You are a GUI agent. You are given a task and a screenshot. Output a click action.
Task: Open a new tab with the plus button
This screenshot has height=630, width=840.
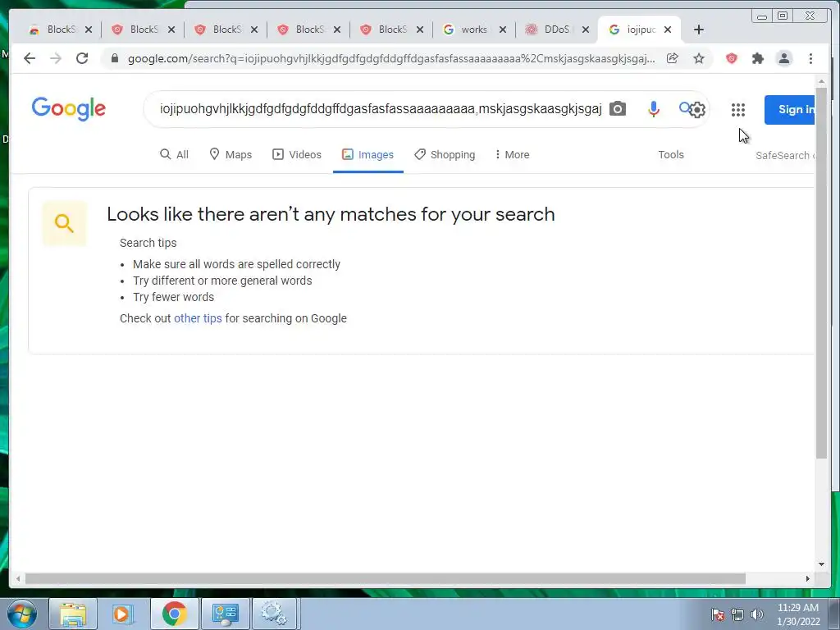click(x=699, y=30)
